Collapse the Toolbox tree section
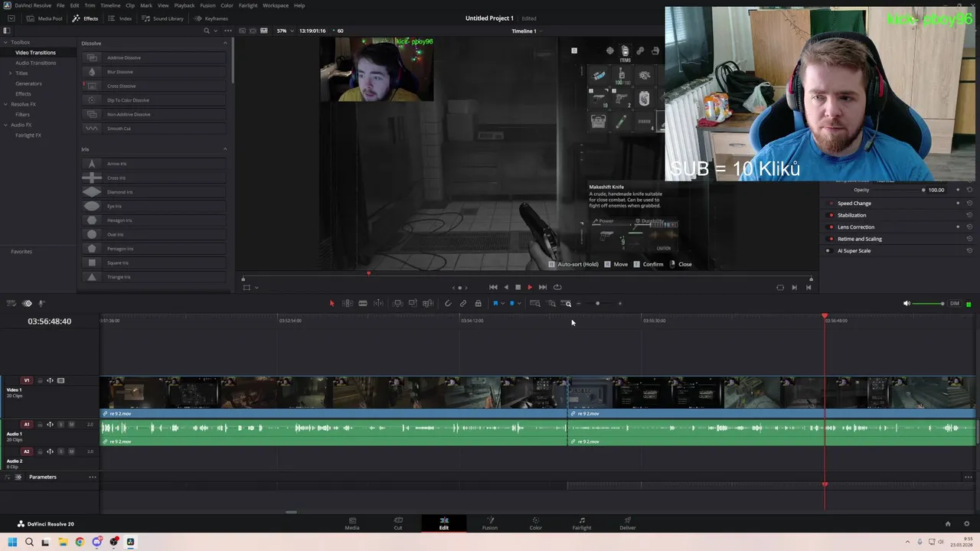 click(x=5, y=42)
